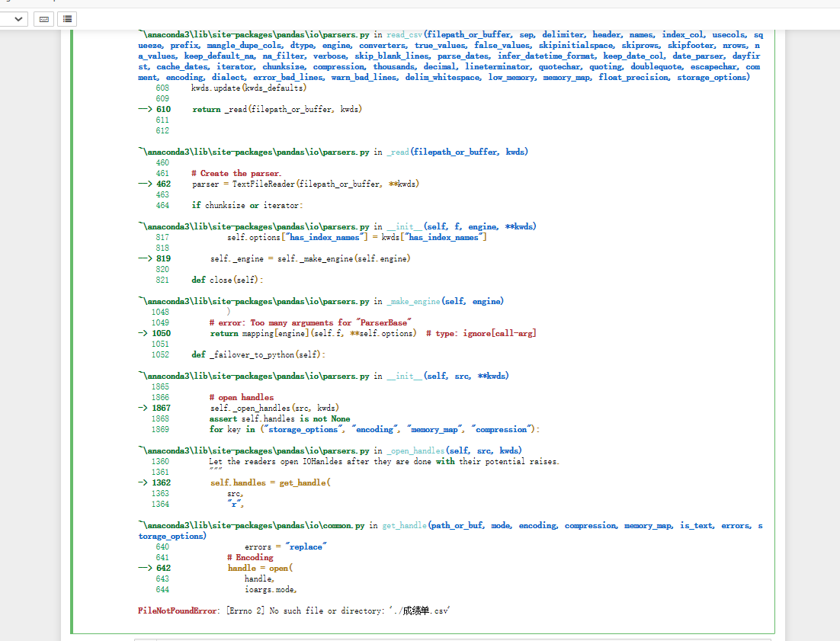Click 'return mapping[engine](self.f, **self.options)' code
Viewport: 840px width, 641px height.
point(313,333)
